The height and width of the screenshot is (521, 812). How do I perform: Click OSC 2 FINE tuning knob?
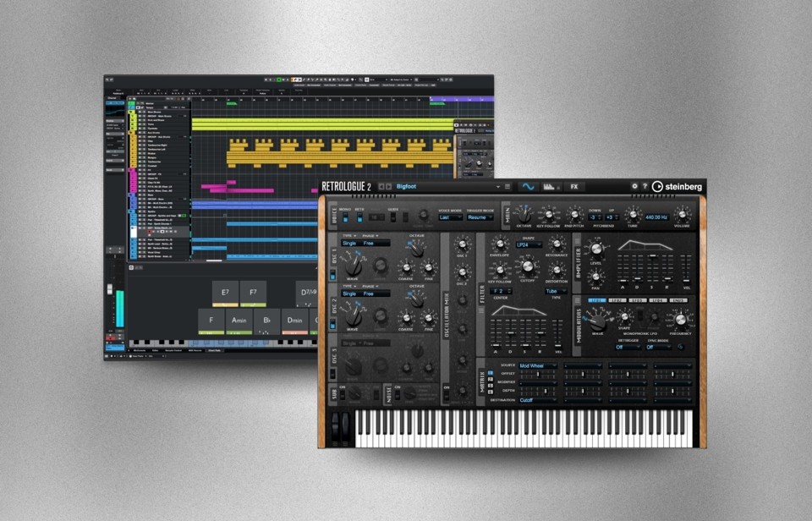(x=429, y=317)
